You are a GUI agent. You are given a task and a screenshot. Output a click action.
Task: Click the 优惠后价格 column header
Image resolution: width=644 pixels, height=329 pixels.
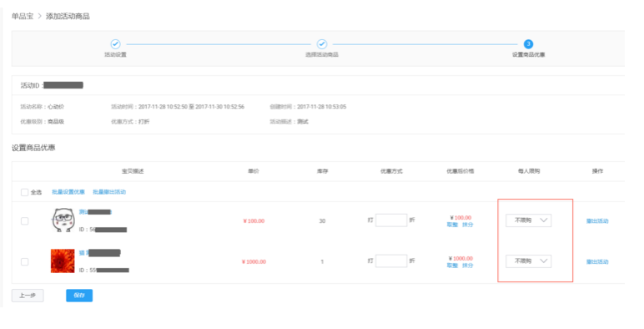point(460,171)
